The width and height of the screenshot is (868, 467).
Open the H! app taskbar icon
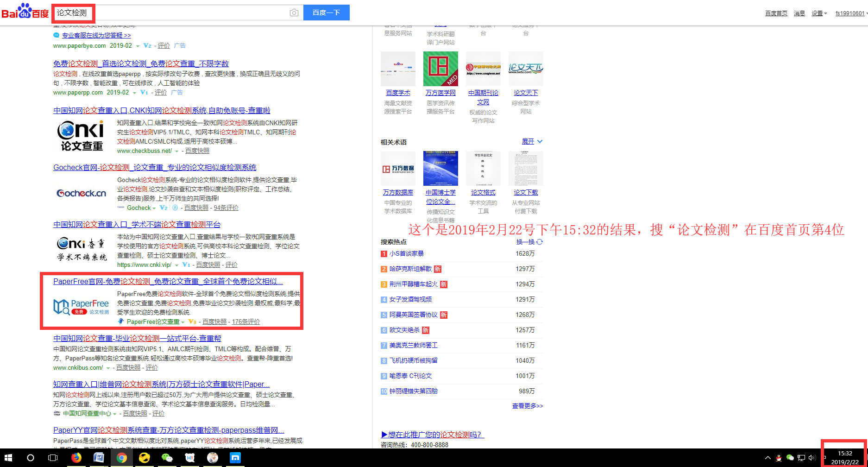pos(189,458)
